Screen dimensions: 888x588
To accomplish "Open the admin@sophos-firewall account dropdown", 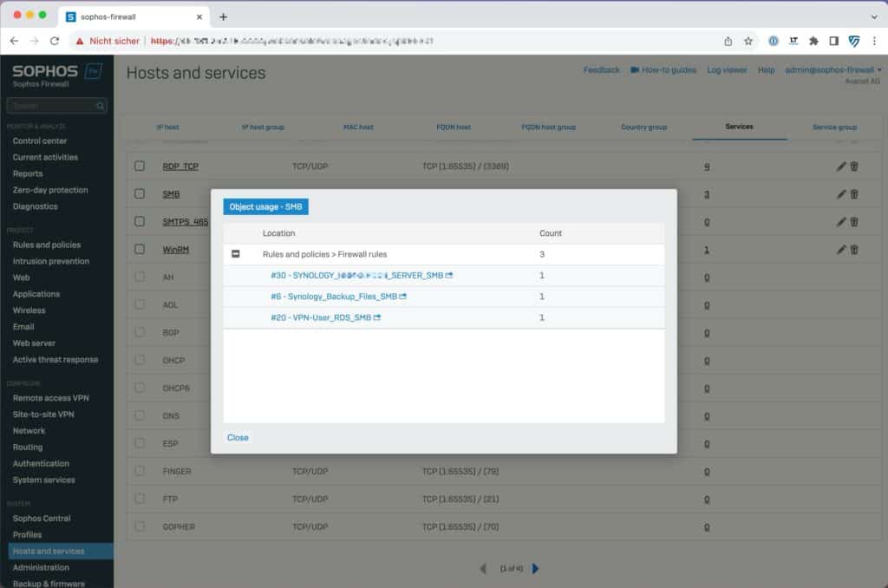I will click(832, 70).
